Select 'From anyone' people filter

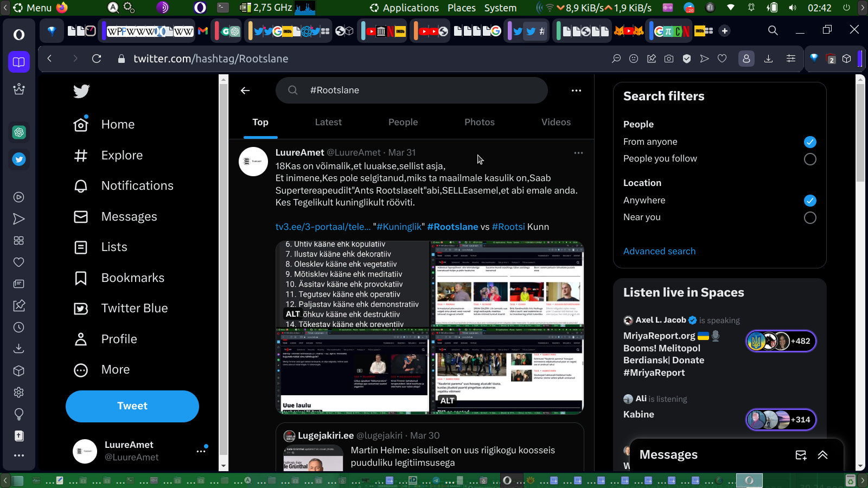point(809,142)
